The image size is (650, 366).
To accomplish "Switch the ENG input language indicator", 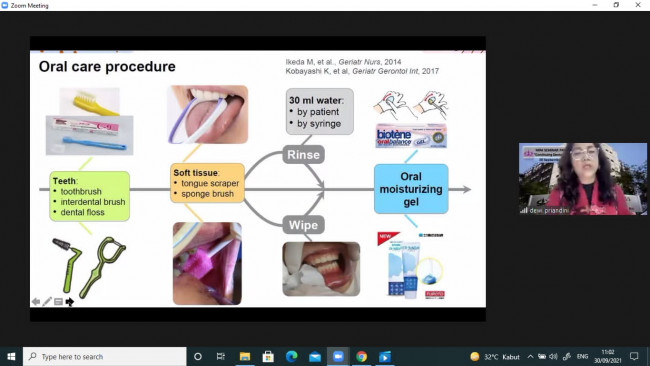I will 582,356.
